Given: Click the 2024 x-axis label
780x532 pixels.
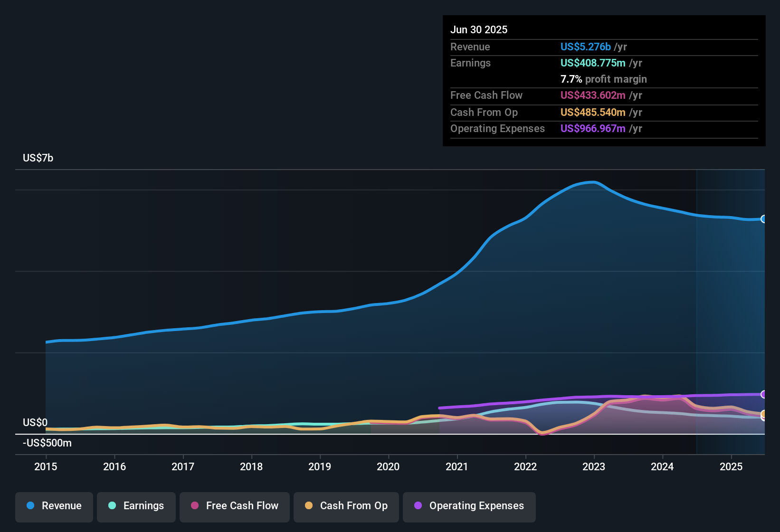Looking at the screenshot, I should point(662,467).
